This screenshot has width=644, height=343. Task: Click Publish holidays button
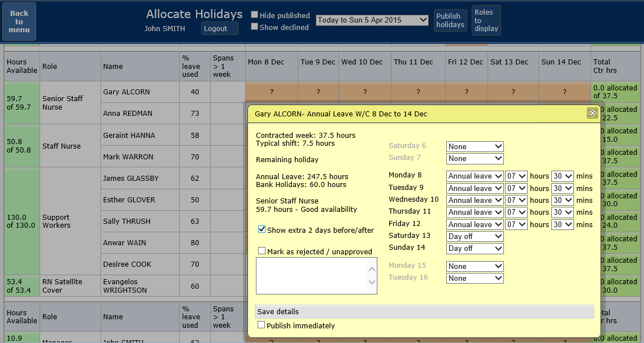[450, 20]
